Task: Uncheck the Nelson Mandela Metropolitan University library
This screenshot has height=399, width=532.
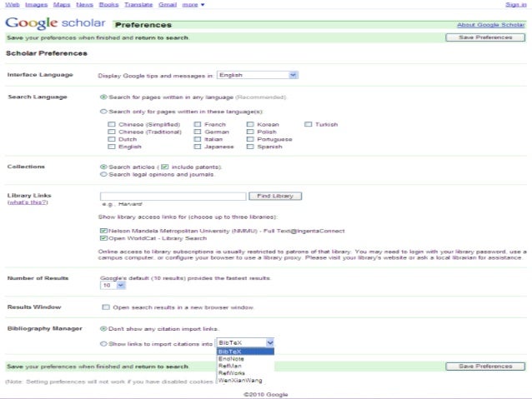Action: click(x=104, y=231)
